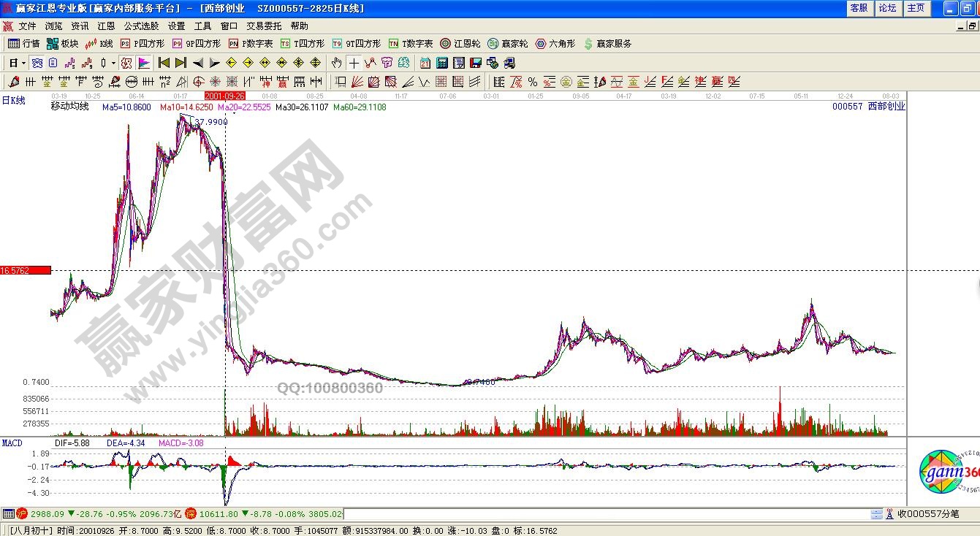Image resolution: width=980 pixels, height=536 pixels.
Task: Toggle the crosshair cursor button
Action: (354, 63)
